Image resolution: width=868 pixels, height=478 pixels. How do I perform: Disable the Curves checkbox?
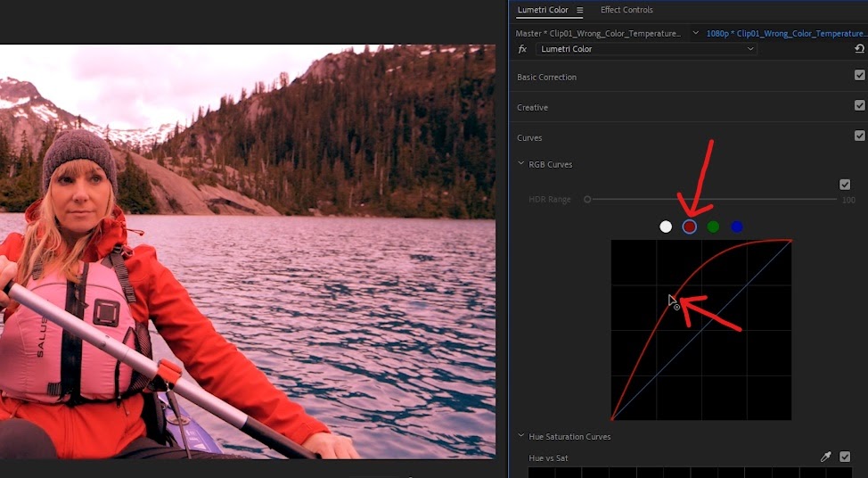click(x=860, y=136)
